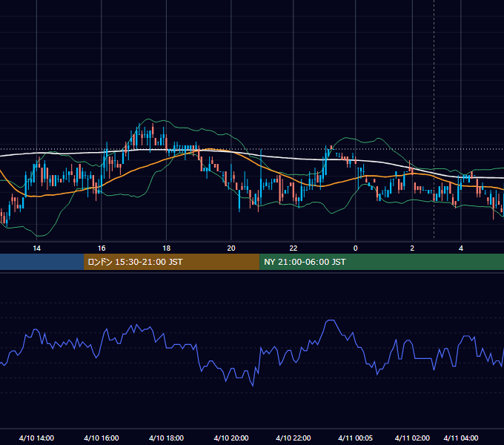
Task: Click the London 15:30-21:00 JST session bar
Action: 172,262
